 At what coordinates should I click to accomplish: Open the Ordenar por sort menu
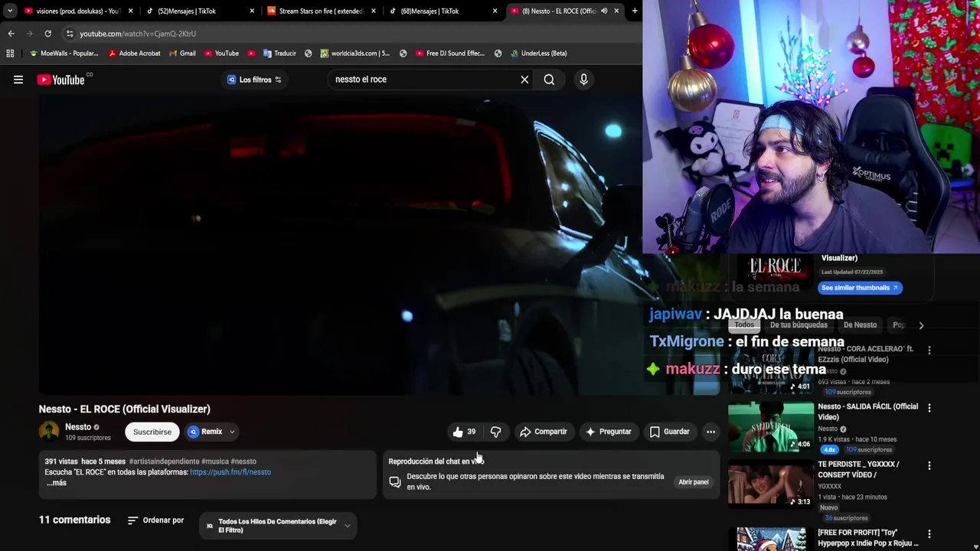pos(156,520)
